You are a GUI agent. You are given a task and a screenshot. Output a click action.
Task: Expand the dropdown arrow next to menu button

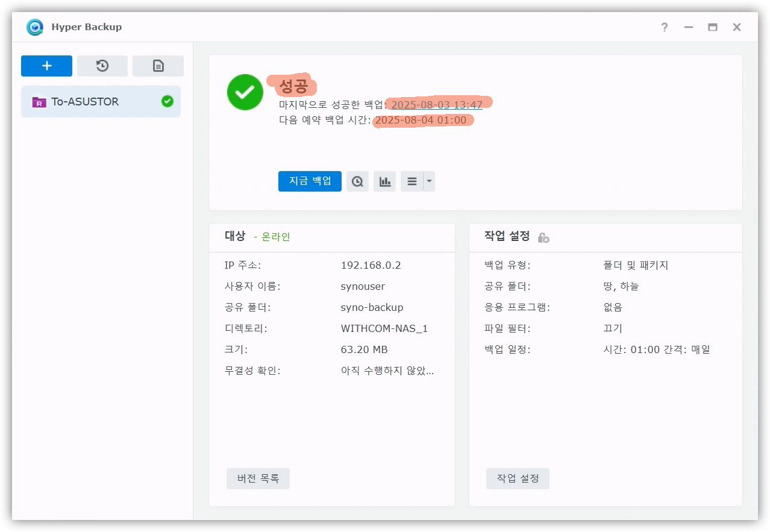click(x=429, y=181)
